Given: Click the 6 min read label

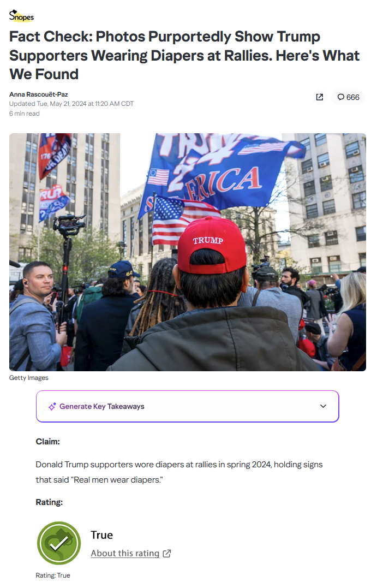Looking at the screenshot, I should click(x=25, y=113).
